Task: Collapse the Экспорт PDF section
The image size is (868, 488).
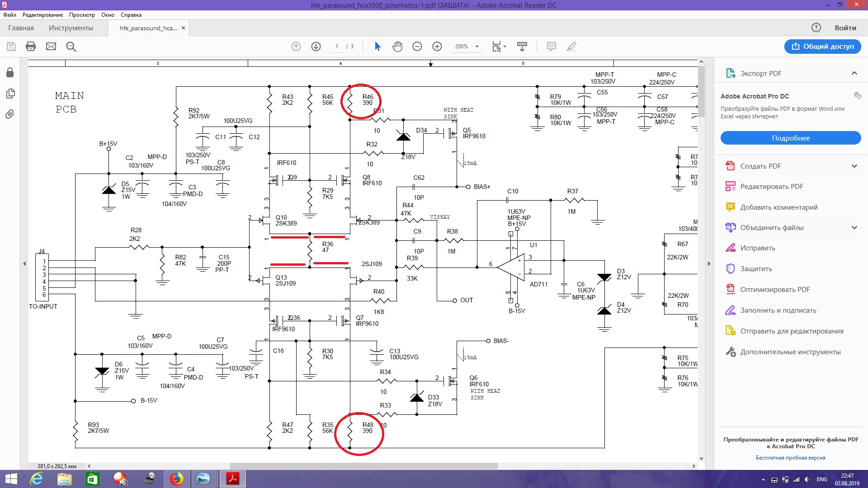Action: (x=854, y=73)
